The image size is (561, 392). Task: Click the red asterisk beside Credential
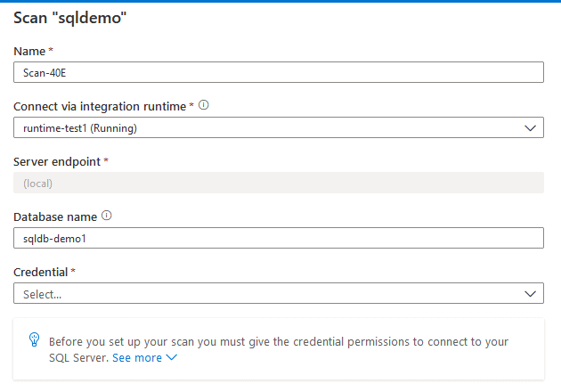(73, 270)
